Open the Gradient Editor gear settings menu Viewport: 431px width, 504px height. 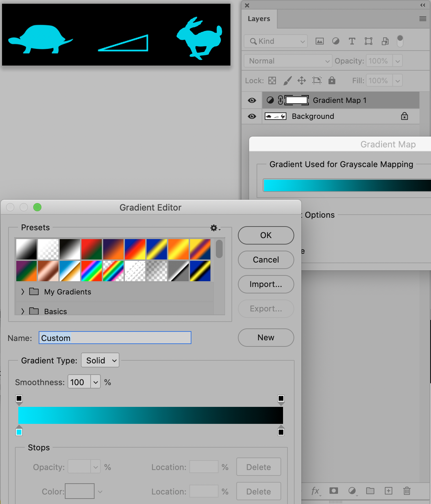[214, 228]
